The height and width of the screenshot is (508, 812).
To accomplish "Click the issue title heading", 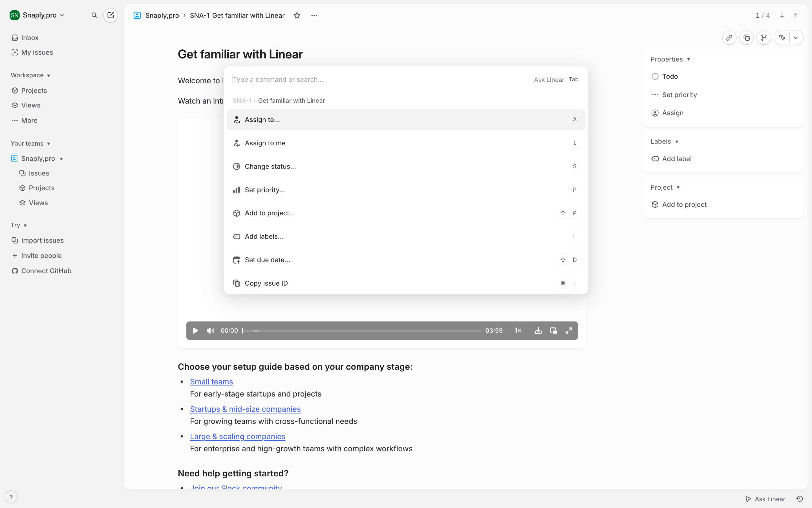I will pyautogui.click(x=240, y=54).
